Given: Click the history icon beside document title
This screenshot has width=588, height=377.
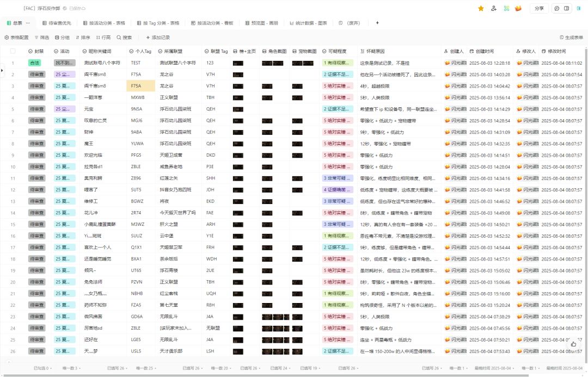Looking at the screenshot, I should (x=65, y=8).
